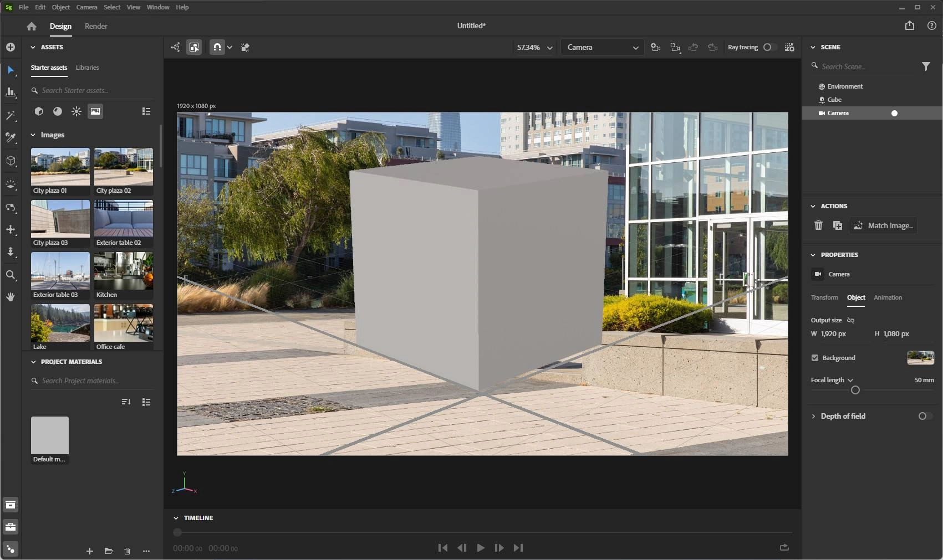Viewport: 943px width, 560px height.
Task: Unlink the Output size aspect ratio
Action: click(x=851, y=320)
